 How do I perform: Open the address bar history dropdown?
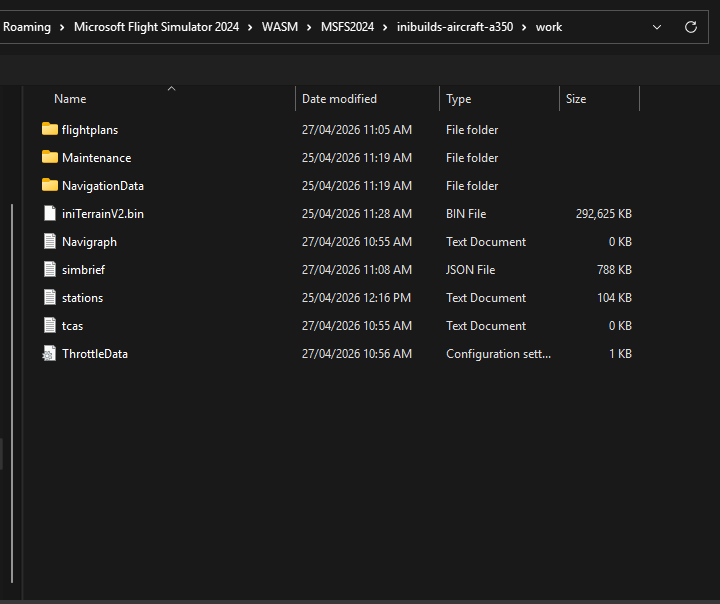657,27
